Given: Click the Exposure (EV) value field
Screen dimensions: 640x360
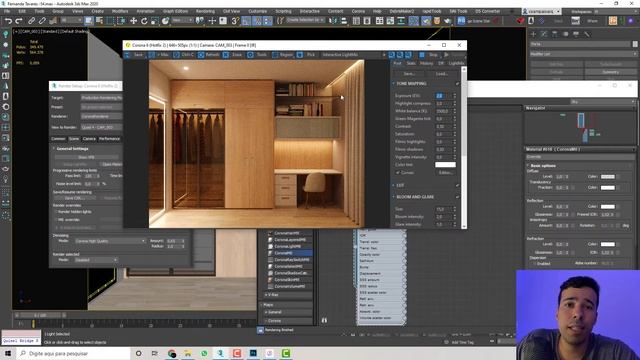Looking at the screenshot, I should tap(443, 96).
